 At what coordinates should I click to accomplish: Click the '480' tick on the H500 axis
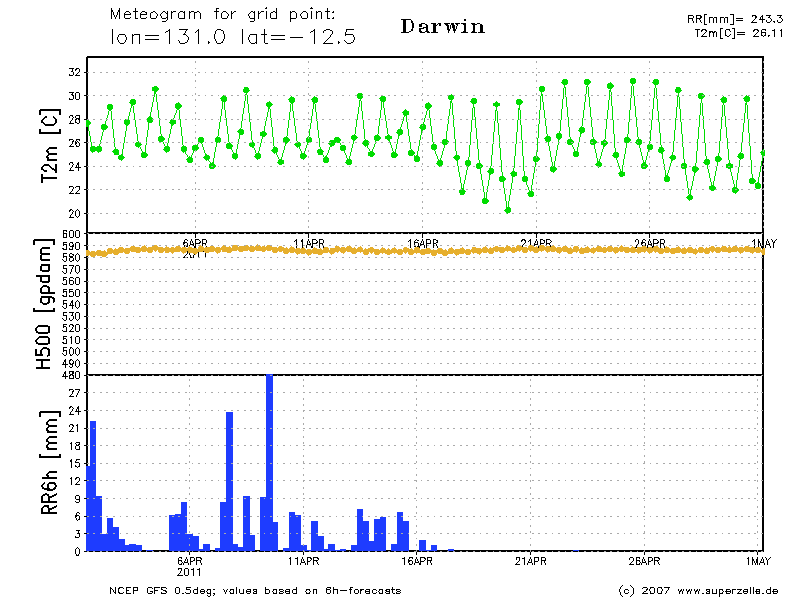(71, 375)
